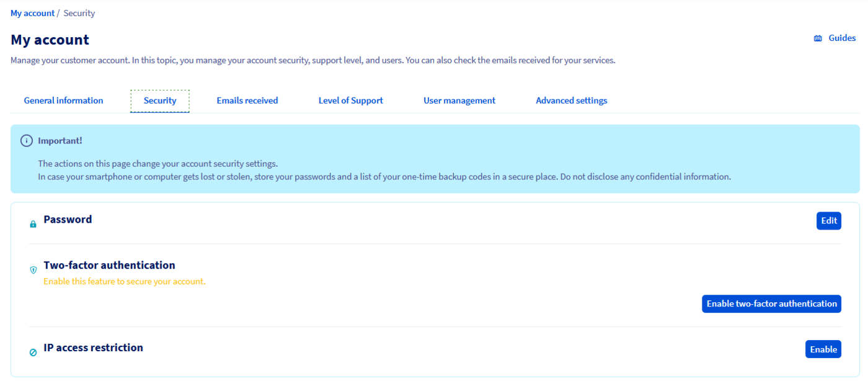Viewport: 868px width, 381px height.
Task: Click the Edit button for Password
Action: [828, 220]
